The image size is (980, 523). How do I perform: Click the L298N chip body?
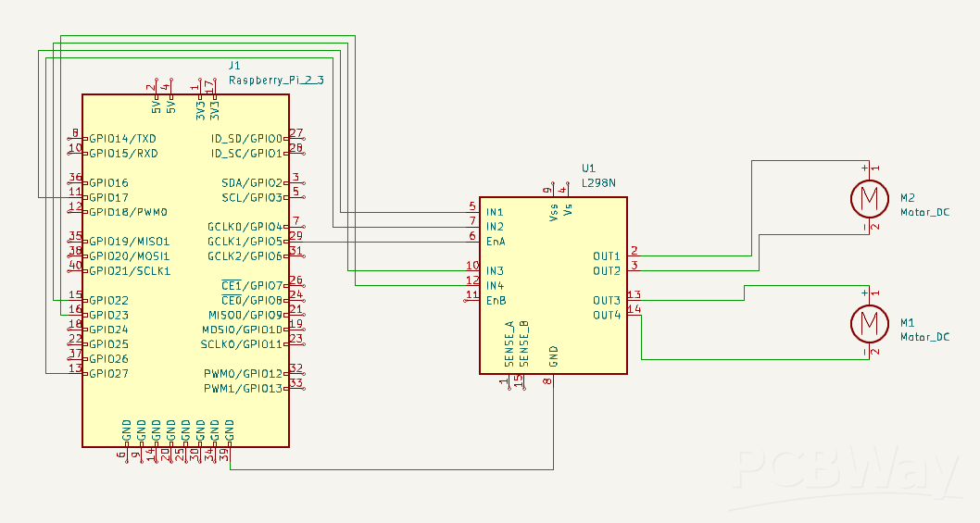[x=553, y=285]
